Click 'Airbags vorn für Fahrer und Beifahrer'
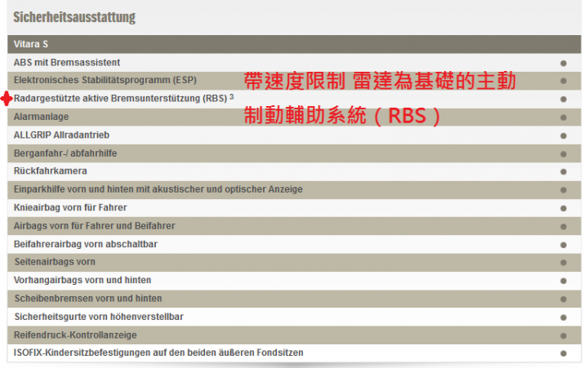This screenshot has height=368, width=588. [95, 226]
